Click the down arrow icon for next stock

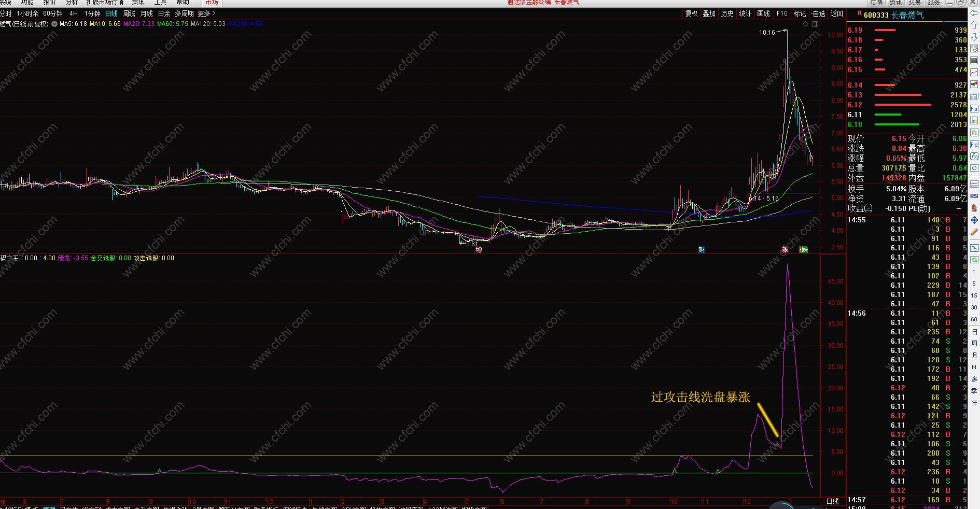tap(974, 37)
